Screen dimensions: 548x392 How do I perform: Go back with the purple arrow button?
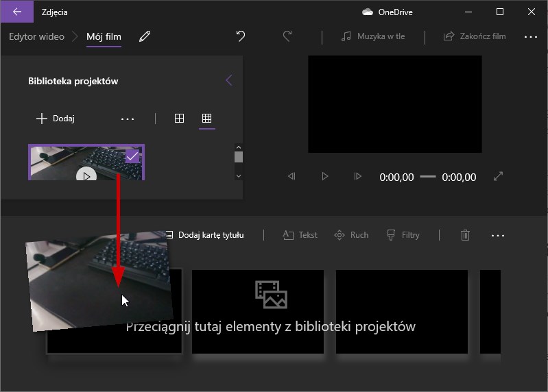[x=16, y=12]
